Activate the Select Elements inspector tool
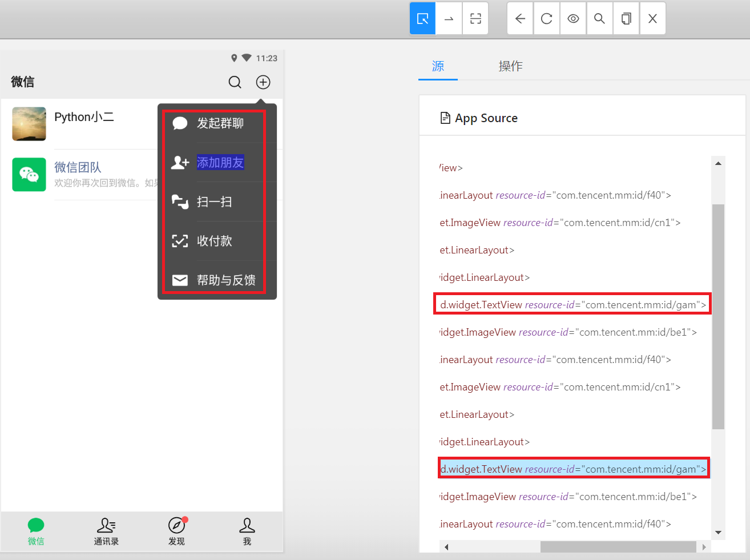Image resolution: width=750 pixels, height=560 pixels. (x=422, y=19)
